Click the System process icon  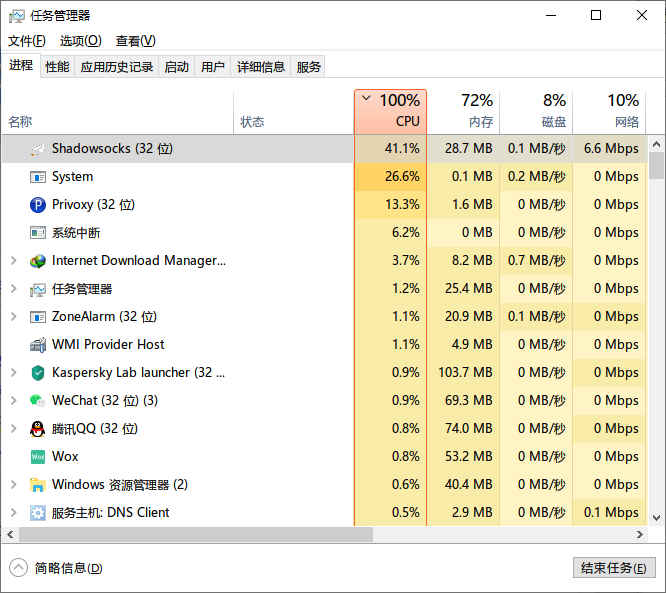(x=38, y=177)
